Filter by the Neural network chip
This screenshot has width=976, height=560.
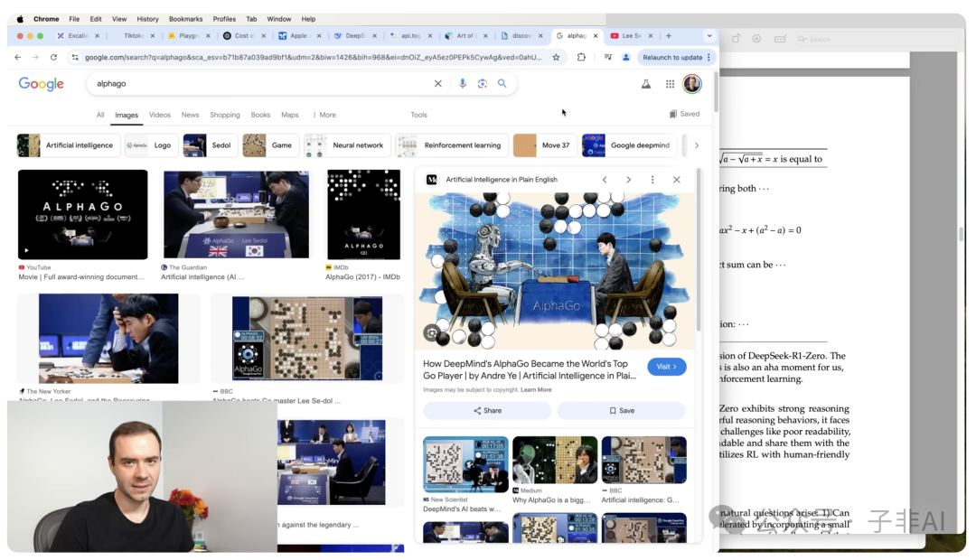[x=347, y=145]
